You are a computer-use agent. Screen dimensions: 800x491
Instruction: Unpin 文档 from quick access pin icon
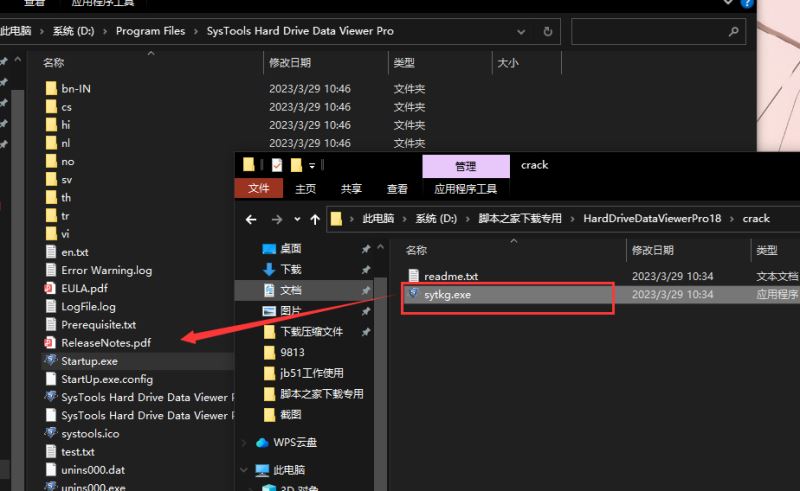coord(366,290)
